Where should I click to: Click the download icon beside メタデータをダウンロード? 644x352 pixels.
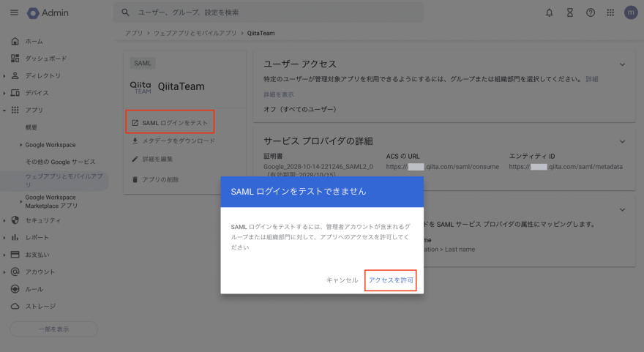click(x=135, y=141)
